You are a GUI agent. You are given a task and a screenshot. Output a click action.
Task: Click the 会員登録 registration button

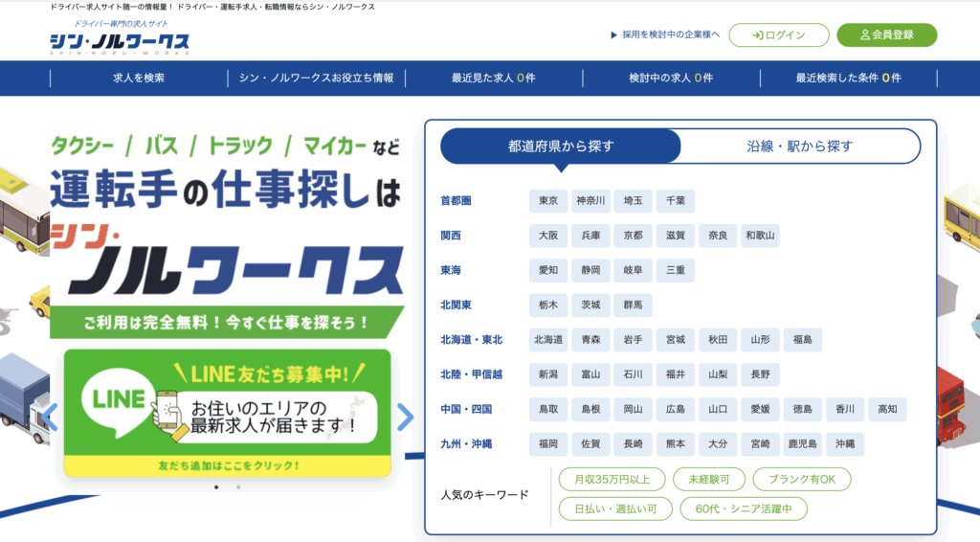point(886,35)
